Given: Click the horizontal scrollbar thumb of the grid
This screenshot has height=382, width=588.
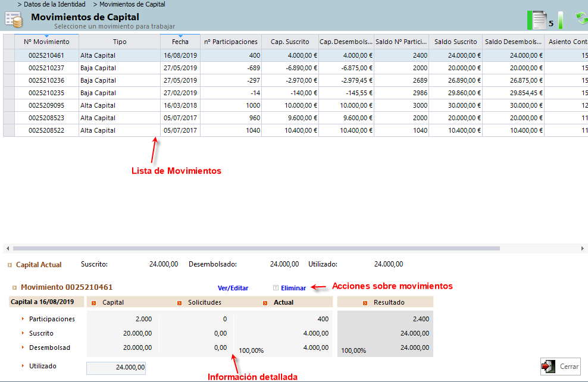Looking at the screenshot, I should pos(257,248).
